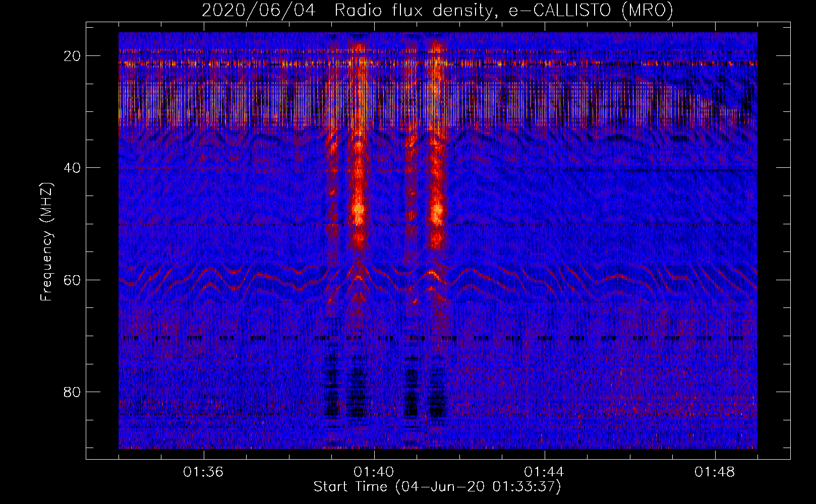Click the 'Frequency (MHZ)' axis label

pyautogui.click(x=46, y=242)
